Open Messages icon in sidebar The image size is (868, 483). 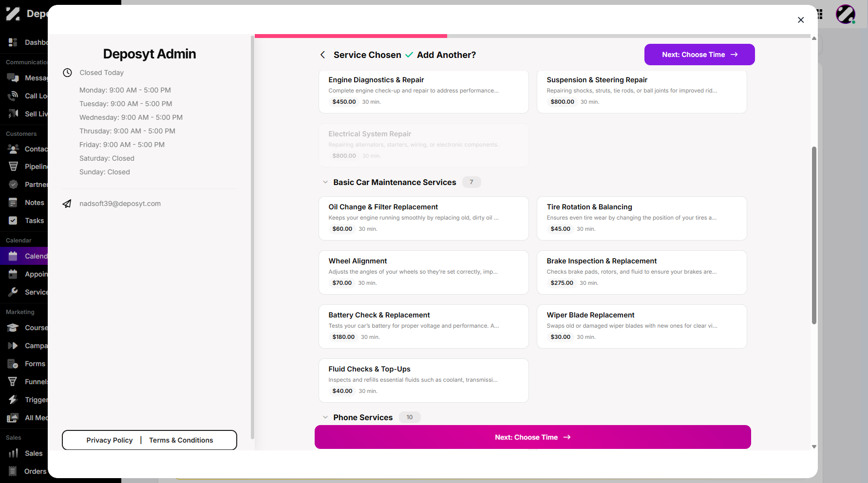[x=13, y=78]
